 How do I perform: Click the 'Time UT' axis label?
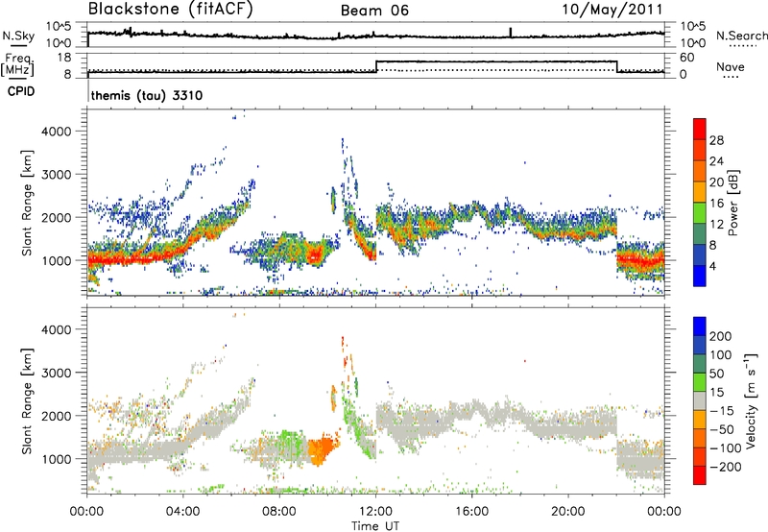(375, 526)
